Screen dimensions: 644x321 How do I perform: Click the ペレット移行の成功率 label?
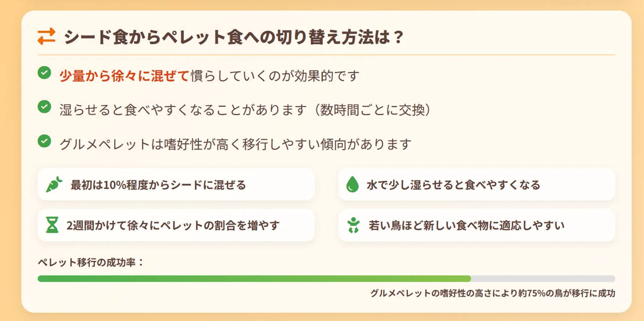click(90, 262)
